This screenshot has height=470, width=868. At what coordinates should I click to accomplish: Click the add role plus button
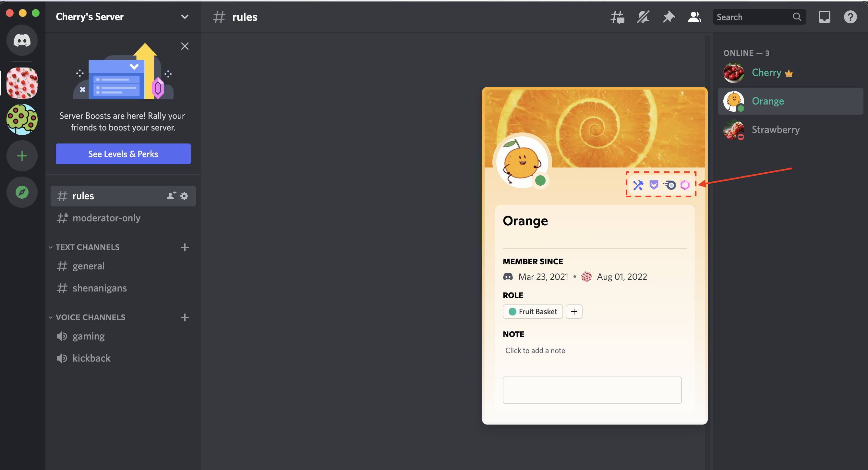click(x=574, y=311)
